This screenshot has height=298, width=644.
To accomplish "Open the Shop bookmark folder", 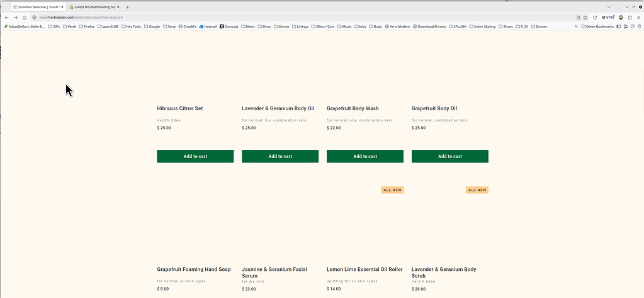I will point(264,26).
